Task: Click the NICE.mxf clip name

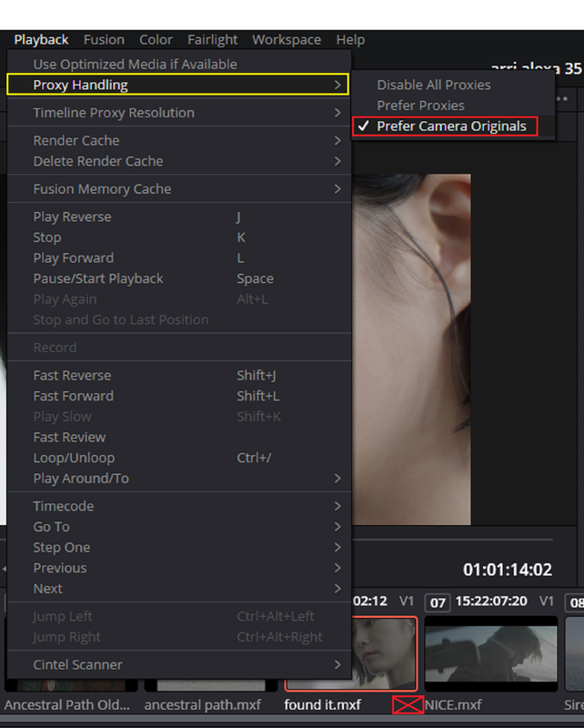Action: click(454, 704)
